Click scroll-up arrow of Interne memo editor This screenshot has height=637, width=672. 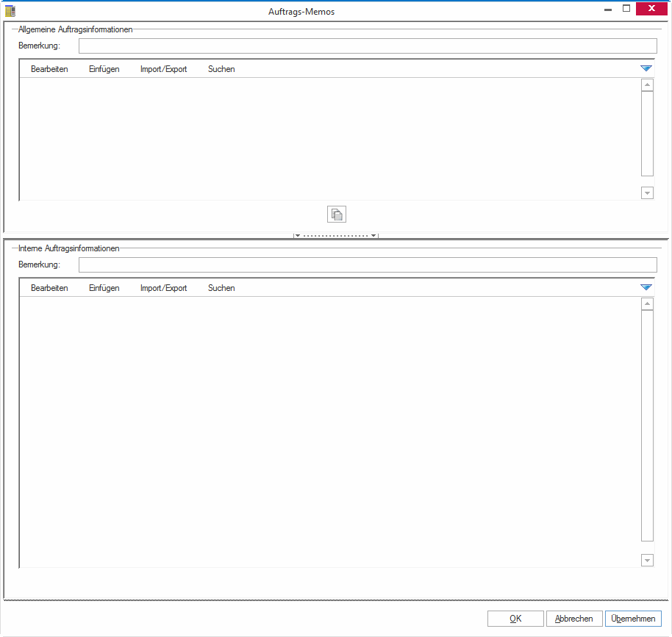point(647,304)
